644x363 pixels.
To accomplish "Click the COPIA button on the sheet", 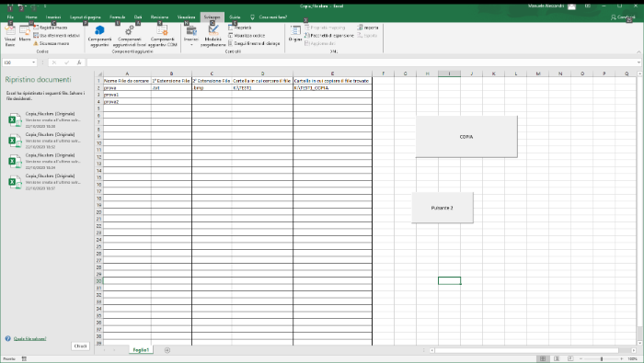I will point(466,137).
